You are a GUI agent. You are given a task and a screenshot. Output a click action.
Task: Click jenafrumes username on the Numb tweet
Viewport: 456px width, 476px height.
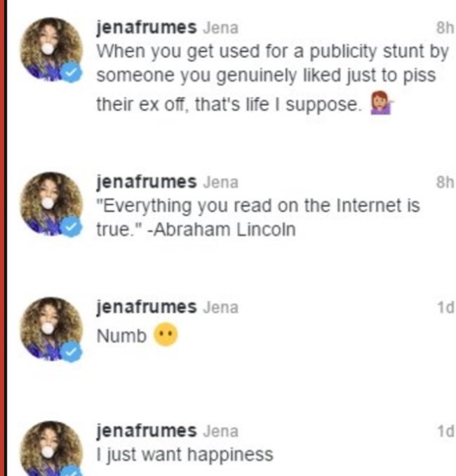point(146,307)
